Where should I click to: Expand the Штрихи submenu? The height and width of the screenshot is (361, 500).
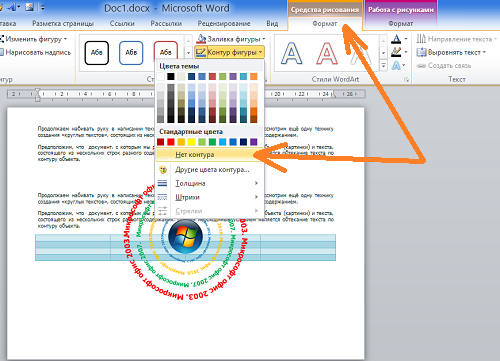coord(209,197)
